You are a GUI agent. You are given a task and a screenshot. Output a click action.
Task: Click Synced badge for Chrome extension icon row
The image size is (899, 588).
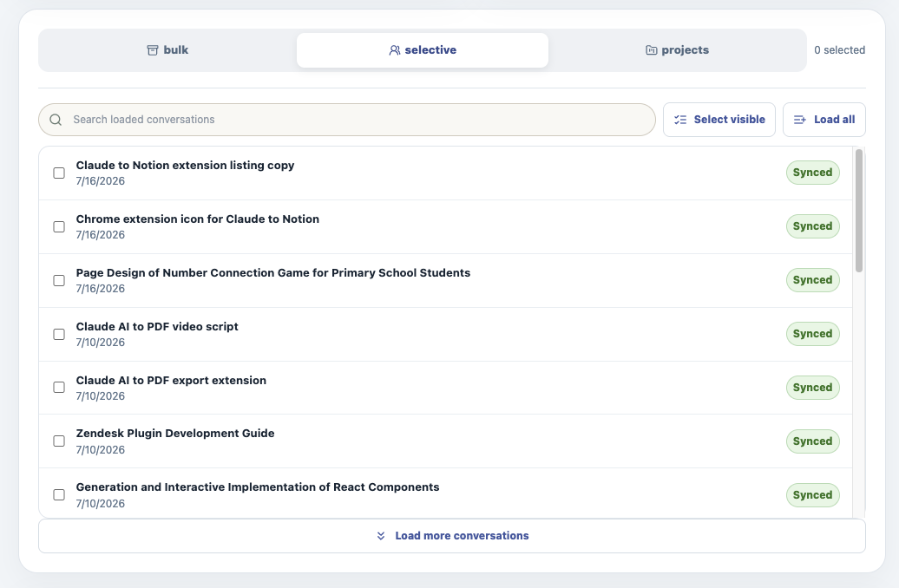pos(812,226)
